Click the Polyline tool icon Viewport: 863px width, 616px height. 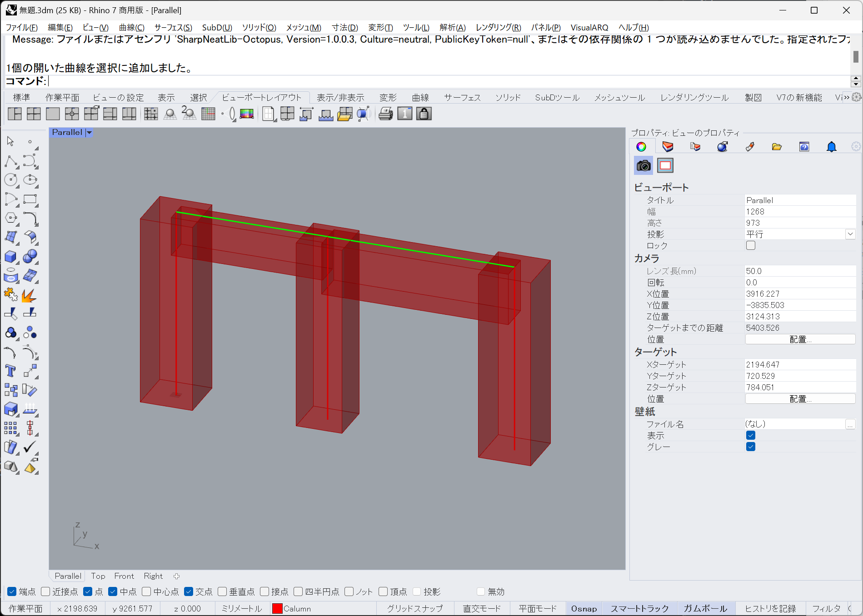coord(10,161)
